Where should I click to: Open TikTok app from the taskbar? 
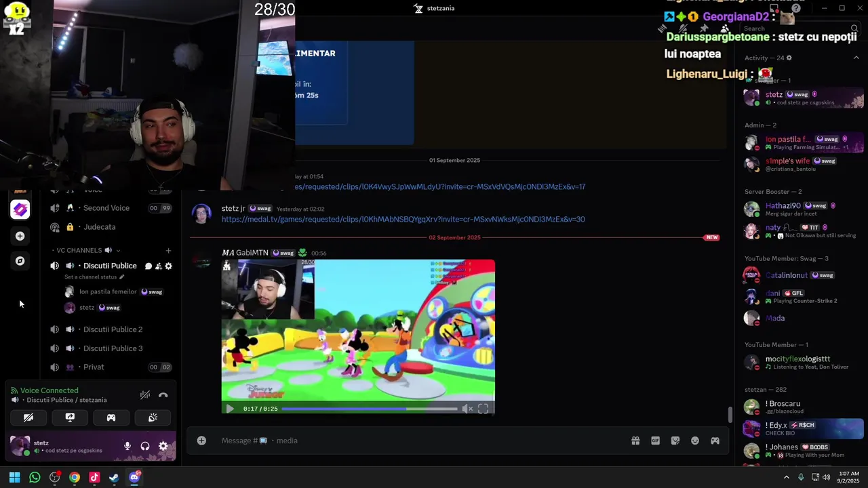94,477
